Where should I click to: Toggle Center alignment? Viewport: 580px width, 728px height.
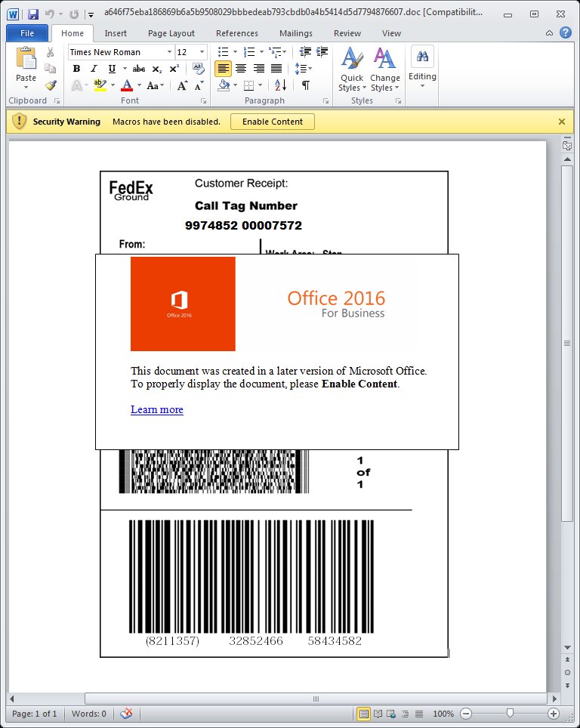click(241, 69)
